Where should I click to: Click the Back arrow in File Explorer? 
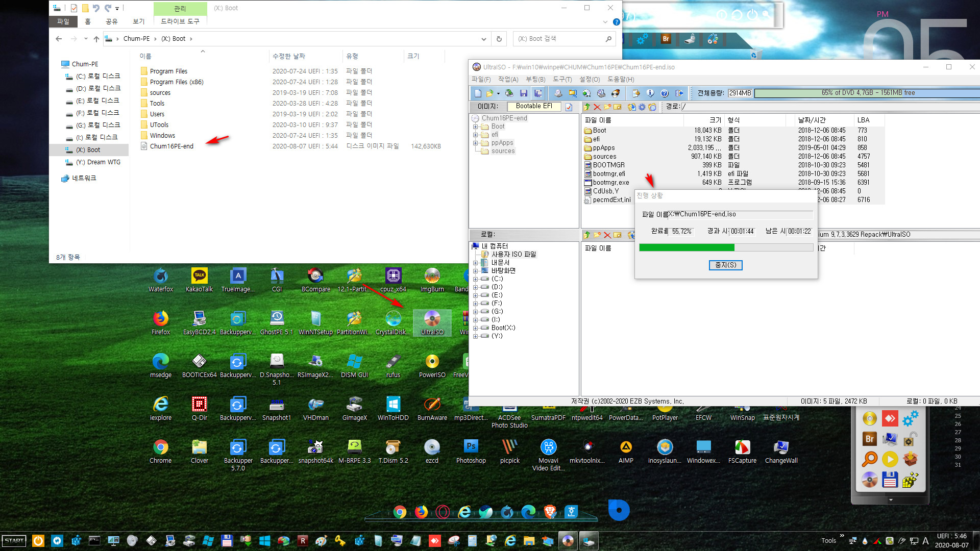[59, 39]
